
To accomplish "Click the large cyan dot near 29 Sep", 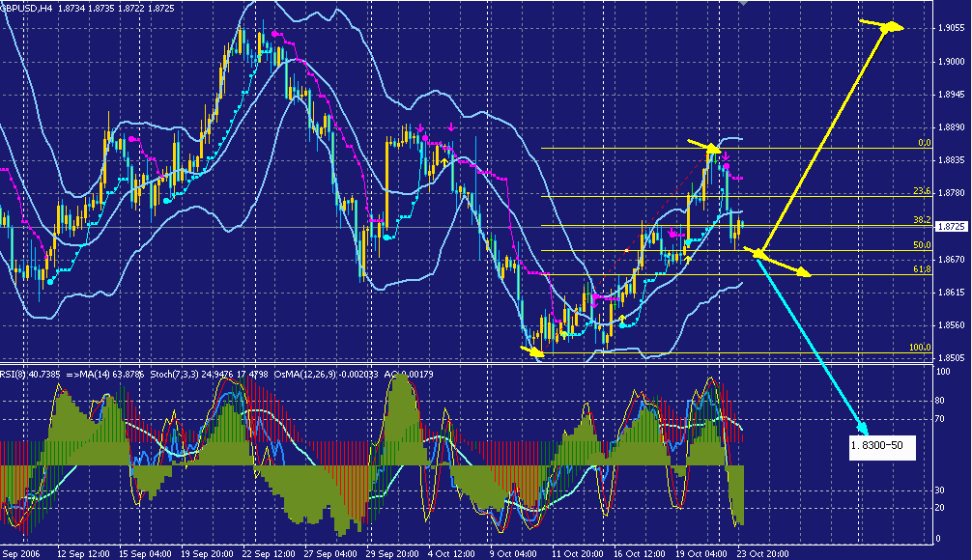I will (387, 237).
